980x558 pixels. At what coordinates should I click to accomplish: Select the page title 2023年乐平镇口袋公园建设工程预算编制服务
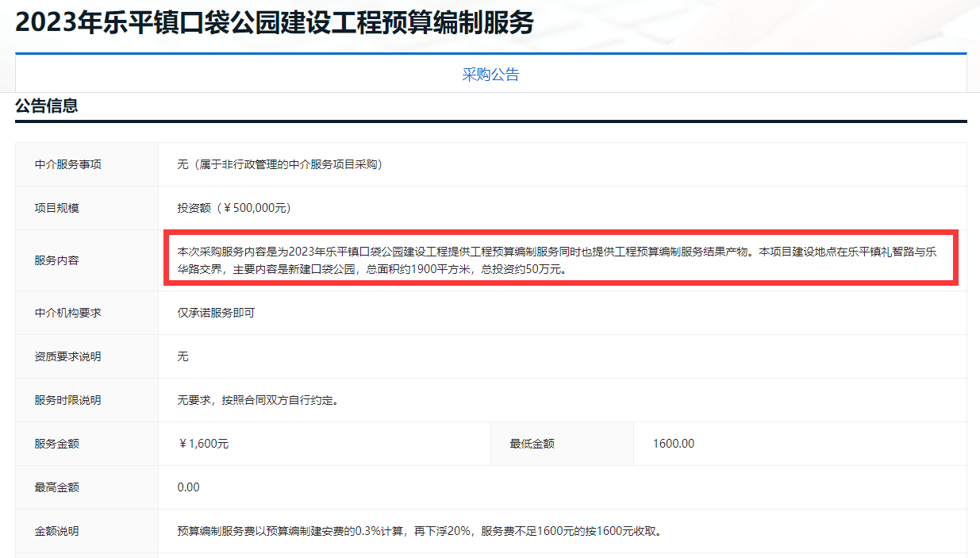pos(275,22)
